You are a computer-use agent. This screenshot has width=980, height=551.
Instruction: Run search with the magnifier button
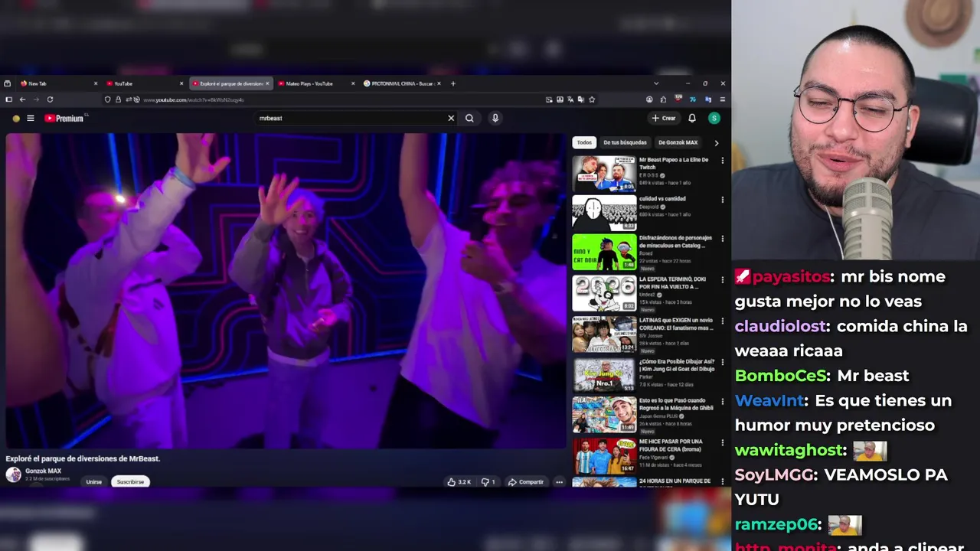[469, 119]
